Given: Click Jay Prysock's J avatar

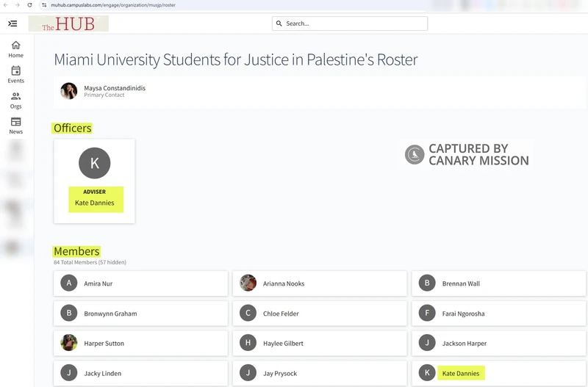Looking at the screenshot, I should [x=248, y=373].
